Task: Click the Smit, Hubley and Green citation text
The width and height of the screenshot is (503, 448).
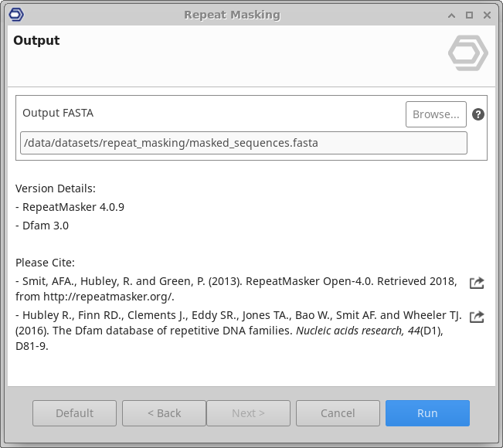Action: (x=232, y=289)
